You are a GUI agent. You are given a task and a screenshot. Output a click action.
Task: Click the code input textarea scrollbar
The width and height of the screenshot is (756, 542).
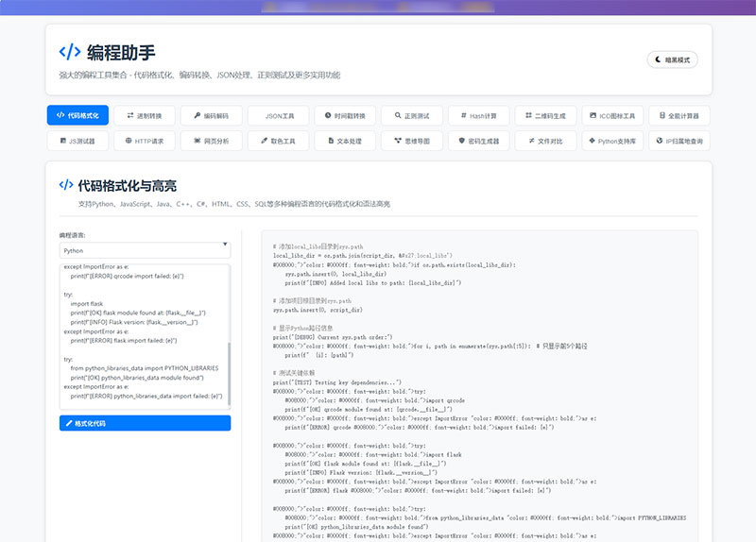click(x=229, y=373)
